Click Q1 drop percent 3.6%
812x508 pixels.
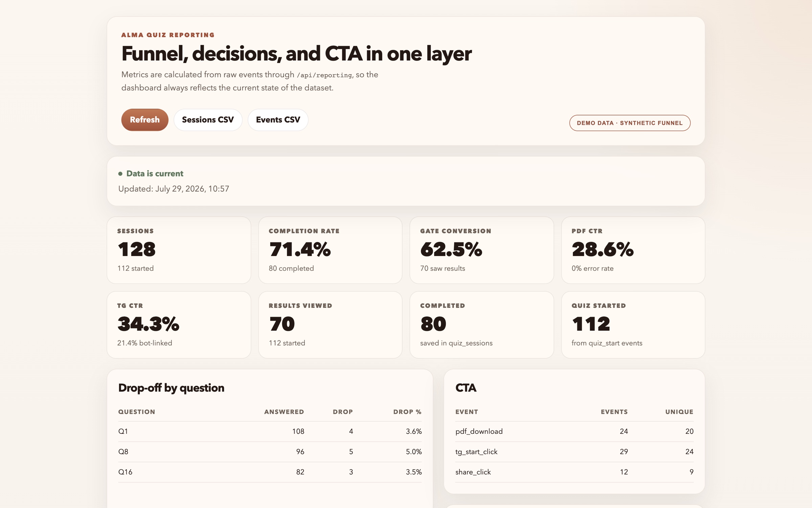tap(414, 431)
